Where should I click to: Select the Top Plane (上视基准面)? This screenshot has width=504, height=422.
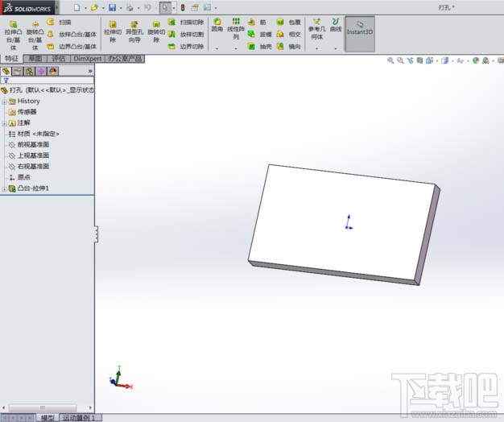[x=29, y=155]
